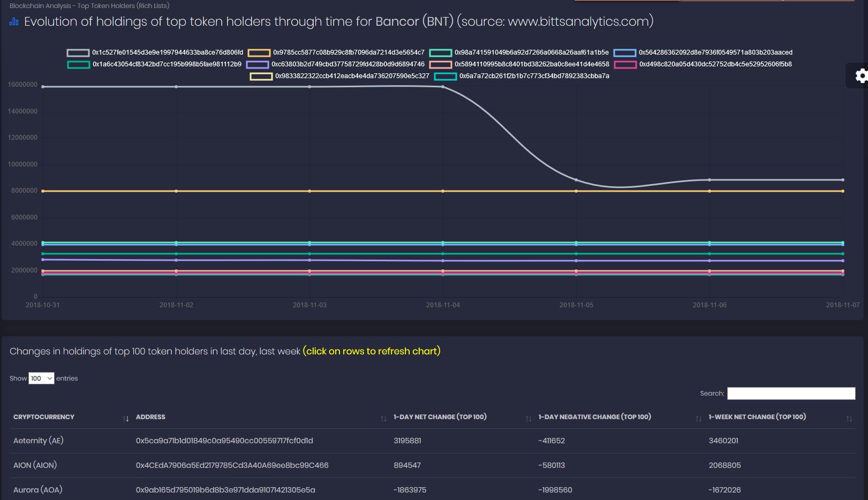Select the AION (AION) row
This screenshot has height=500, width=868.
click(432, 465)
